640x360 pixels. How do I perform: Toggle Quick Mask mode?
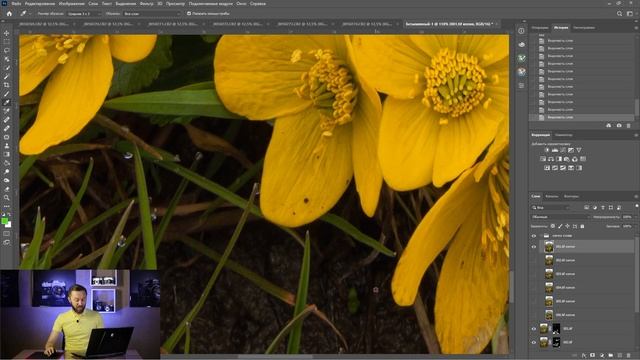click(x=7, y=234)
